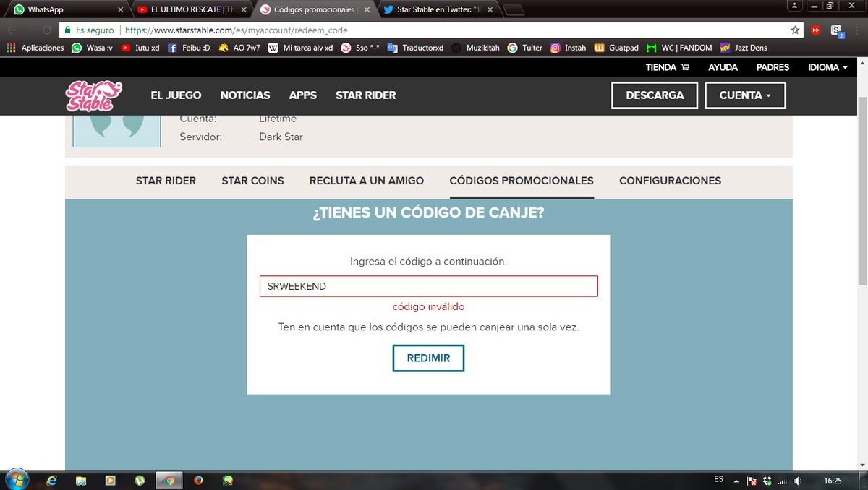Close the WhatsApp tab
The width and height of the screenshot is (868, 490).
click(x=120, y=10)
